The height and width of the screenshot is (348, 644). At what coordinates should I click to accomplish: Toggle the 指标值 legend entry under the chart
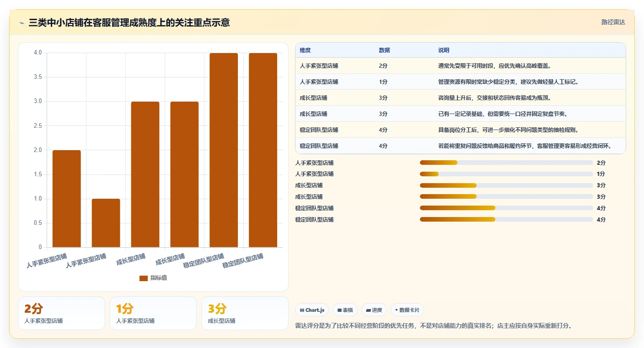[x=153, y=278]
